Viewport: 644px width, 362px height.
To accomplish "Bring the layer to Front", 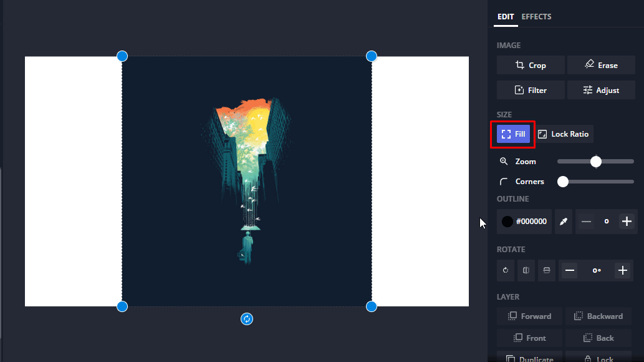I will [529, 338].
